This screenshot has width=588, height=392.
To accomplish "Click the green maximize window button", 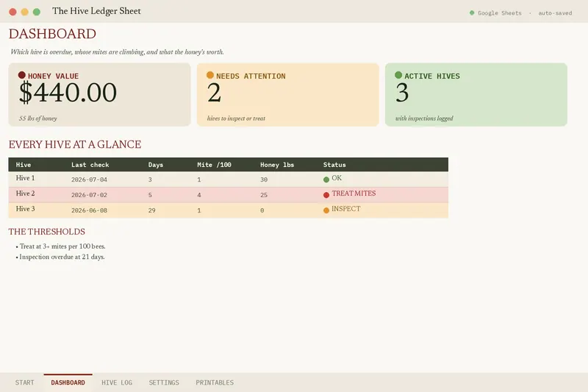I will (x=37, y=12).
